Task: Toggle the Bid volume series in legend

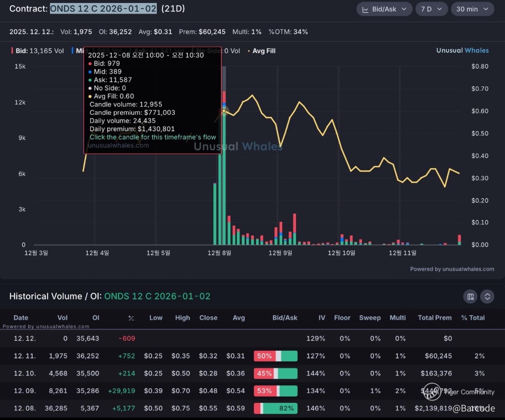Action: 39,51
